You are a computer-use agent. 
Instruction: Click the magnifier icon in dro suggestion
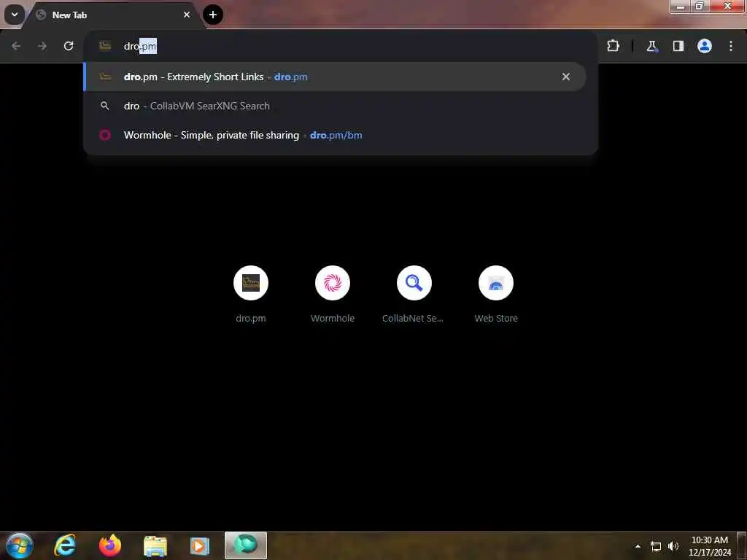pos(105,106)
